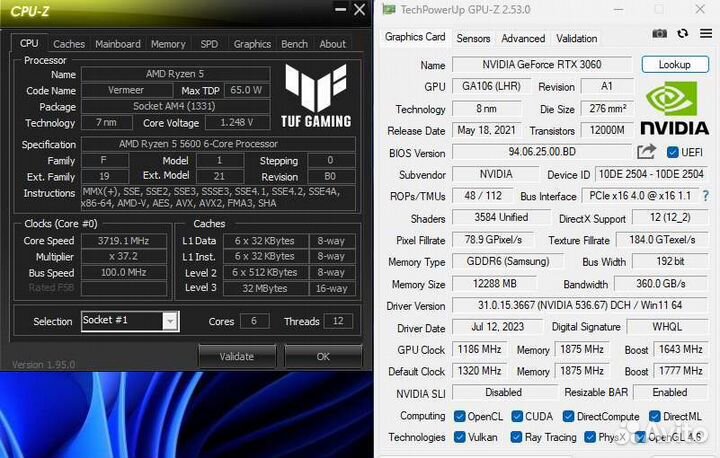Switch to the CPU-Z Mainboard tab

click(x=118, y=44)
